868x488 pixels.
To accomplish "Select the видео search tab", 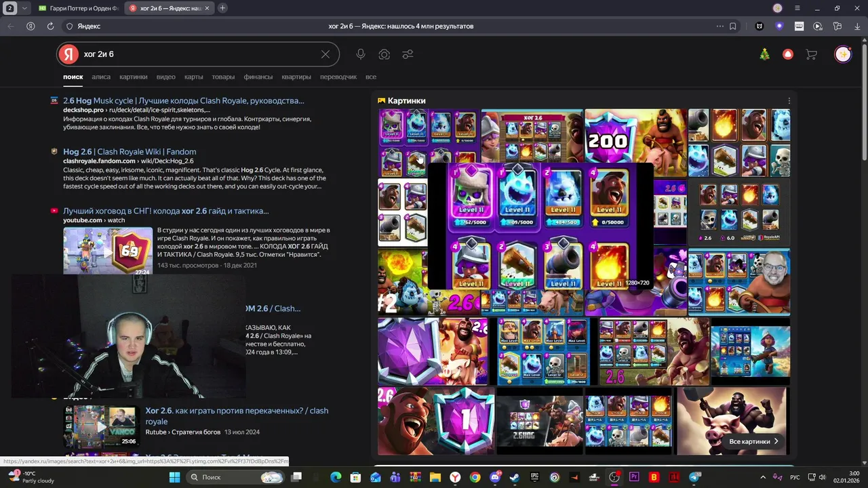I will coord(165,77).
